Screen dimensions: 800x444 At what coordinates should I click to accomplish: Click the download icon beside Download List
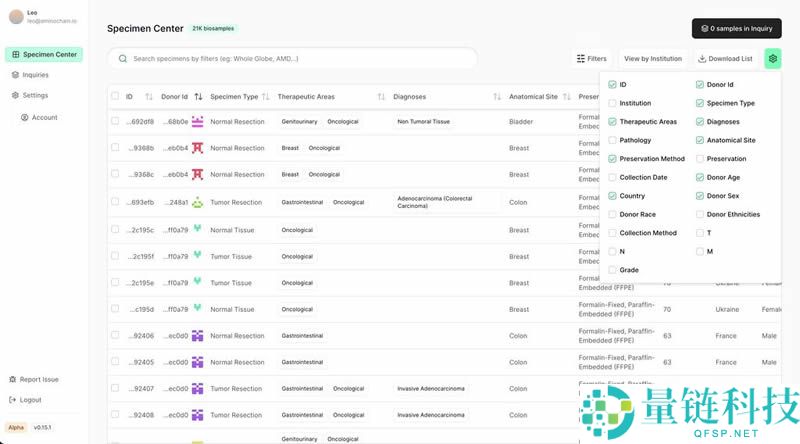tap(702, 59)
